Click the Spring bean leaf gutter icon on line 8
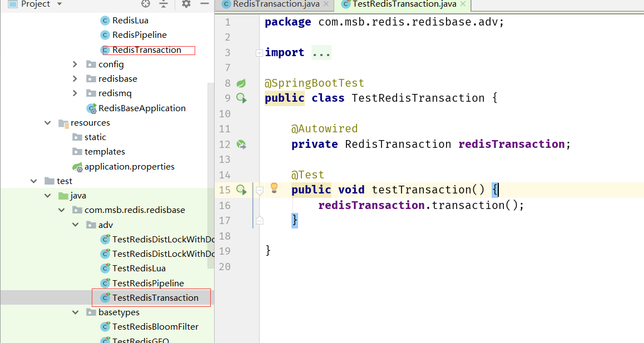 click(241, 83)
